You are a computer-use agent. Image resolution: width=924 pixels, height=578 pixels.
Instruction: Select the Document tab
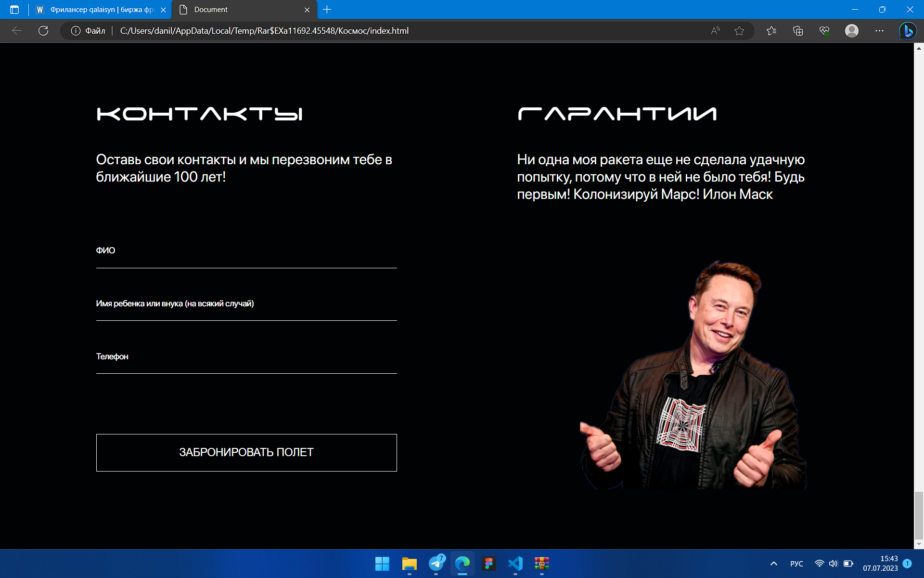click(x=244, y=10)
